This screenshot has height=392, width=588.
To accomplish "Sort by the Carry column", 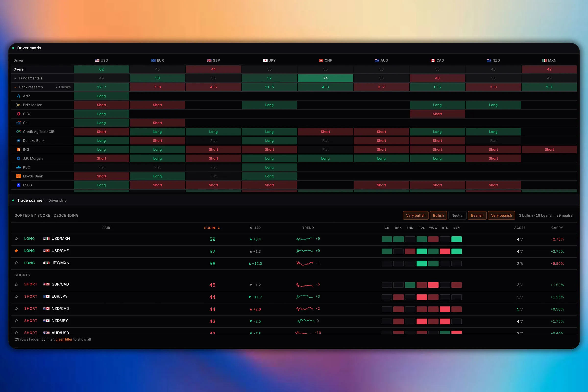I will point(557,228).
